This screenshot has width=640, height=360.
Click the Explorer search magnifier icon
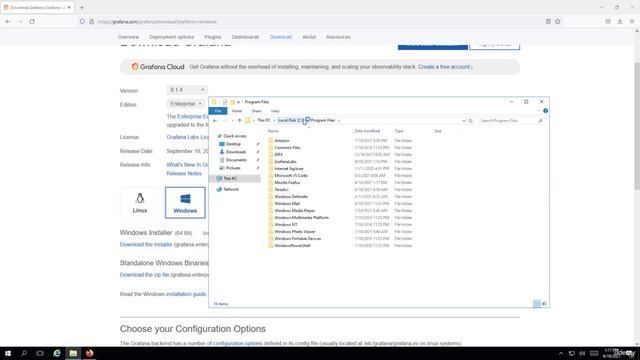point(540,121)
